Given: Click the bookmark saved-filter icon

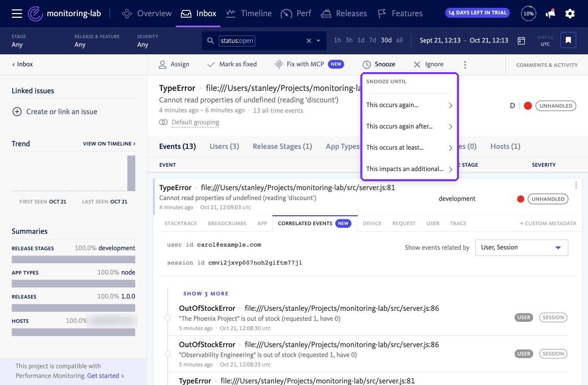Looking at the screenshot, I should coord(568,40).
